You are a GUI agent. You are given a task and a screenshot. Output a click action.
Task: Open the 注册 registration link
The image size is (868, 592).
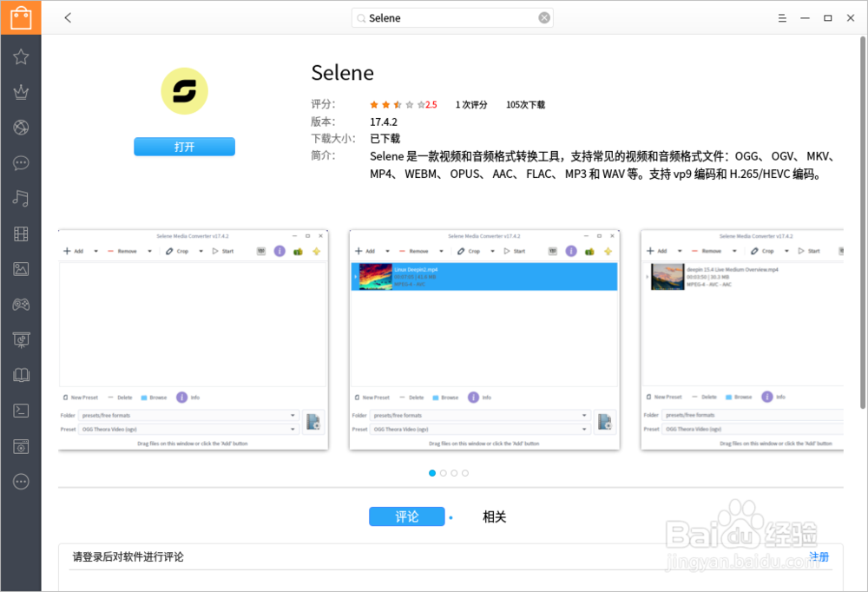[x=819, y=557]
